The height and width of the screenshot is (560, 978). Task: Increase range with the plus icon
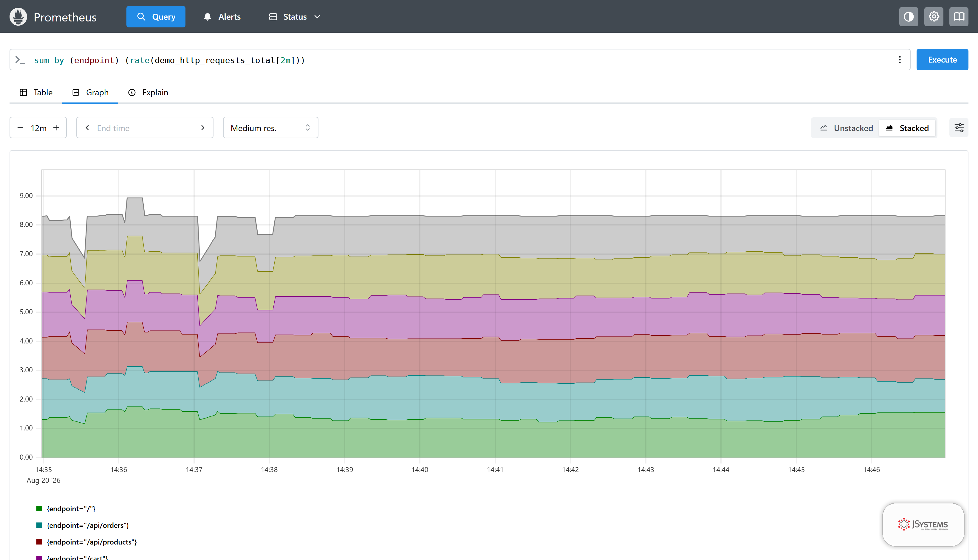(x=56, y=128)
